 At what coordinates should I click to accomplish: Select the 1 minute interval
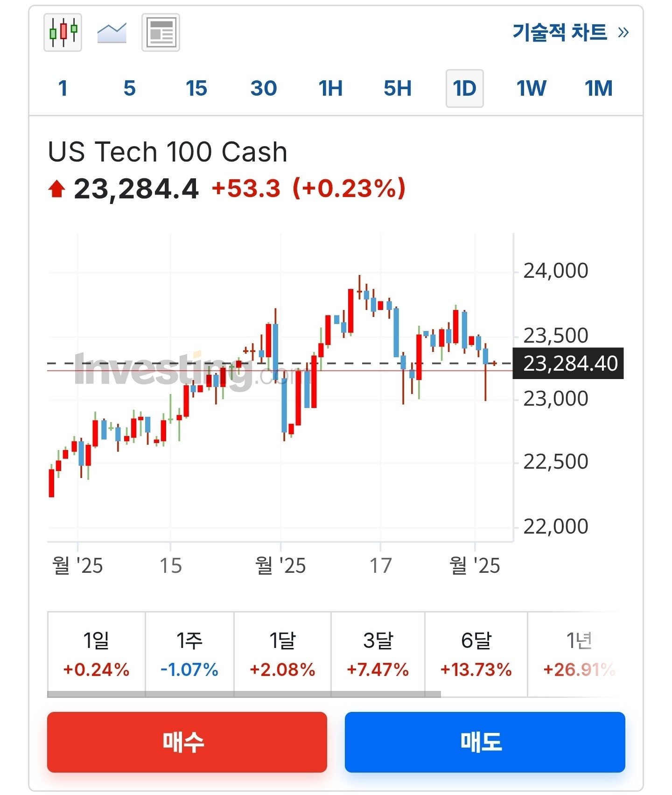[x=63, y=88]
